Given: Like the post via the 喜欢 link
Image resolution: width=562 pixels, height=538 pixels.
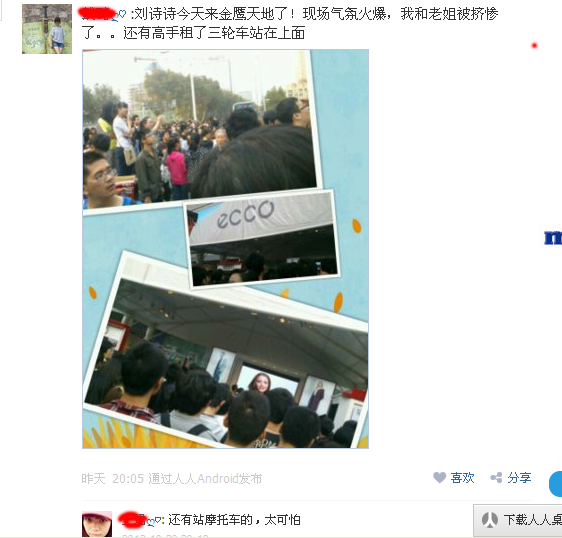Looking at the screenshot, I should click(x=462, y=478).
